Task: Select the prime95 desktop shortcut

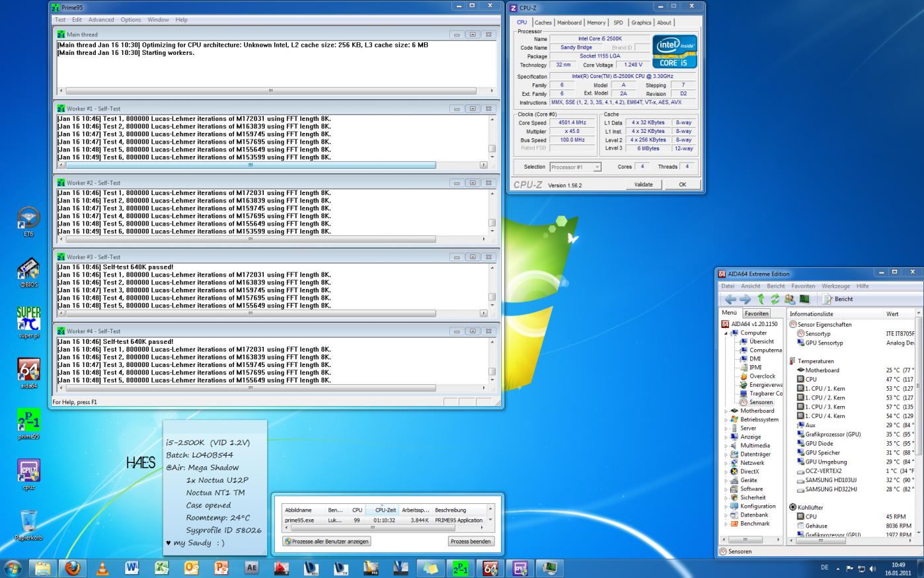Action: pos(28,424)
